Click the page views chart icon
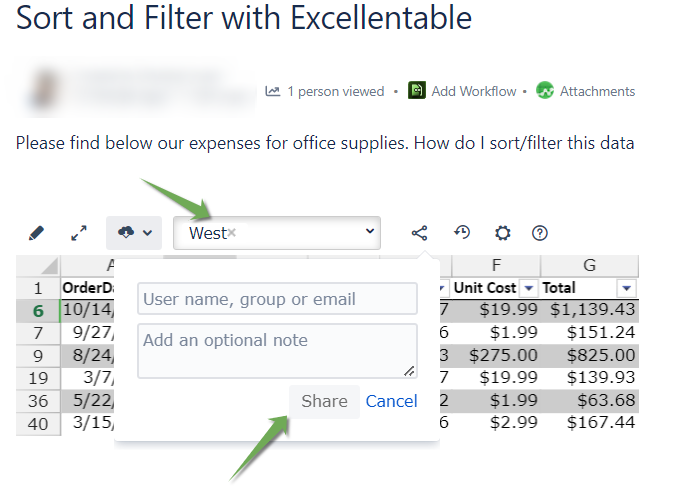Viewport: 674px width, 494px height. point(273,91)
